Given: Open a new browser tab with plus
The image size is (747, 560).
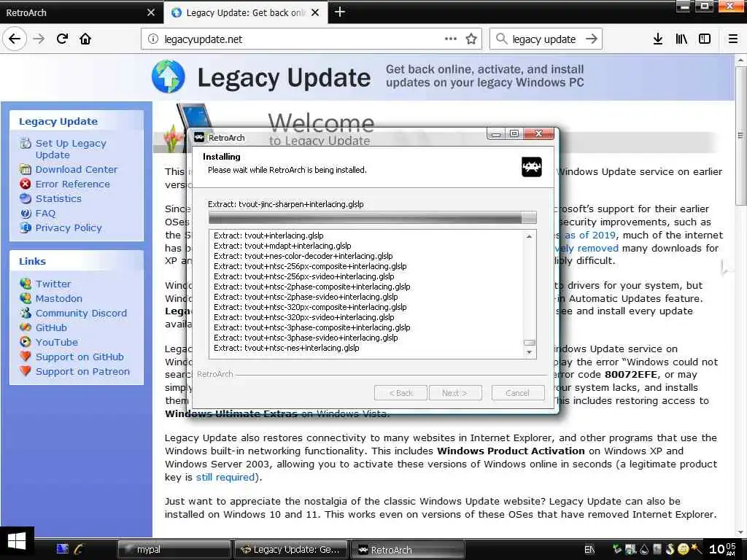Looking at the screenshot, I should (340, 12).
